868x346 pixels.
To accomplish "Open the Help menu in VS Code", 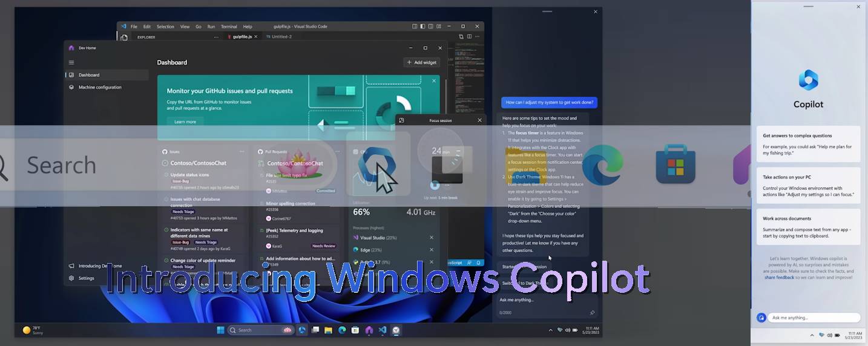I will click(x=248, y=27).
